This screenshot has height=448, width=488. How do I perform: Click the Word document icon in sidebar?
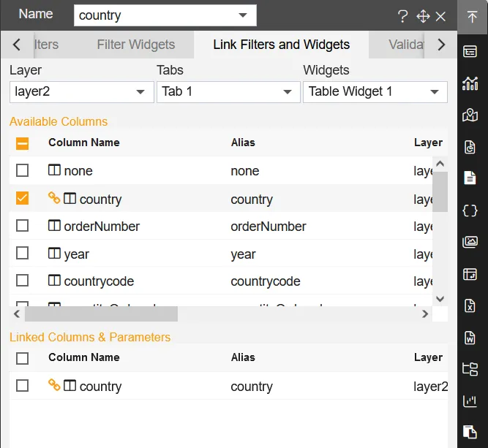point(470,337)
